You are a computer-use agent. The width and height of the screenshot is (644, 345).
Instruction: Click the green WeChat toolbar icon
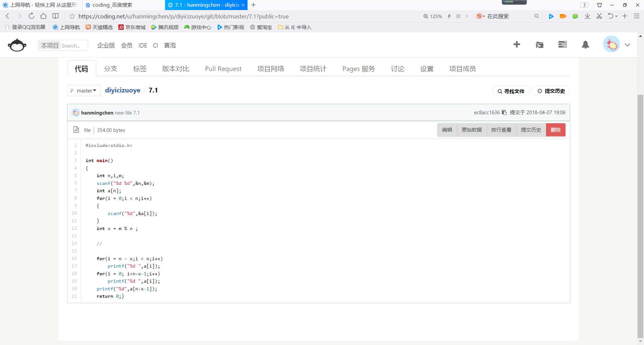[x=575, y=16]
